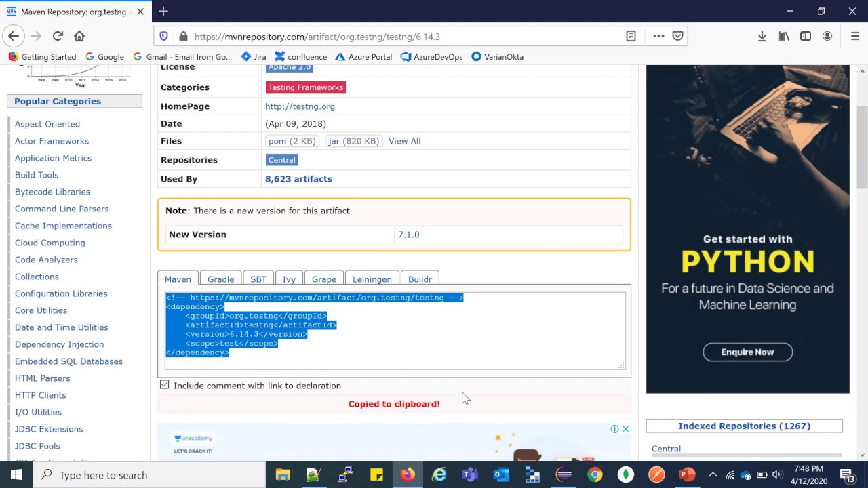Screen dimensions: 868x488
Task: Toggle Include comment with link checkbox
Action: coord(164,385)
